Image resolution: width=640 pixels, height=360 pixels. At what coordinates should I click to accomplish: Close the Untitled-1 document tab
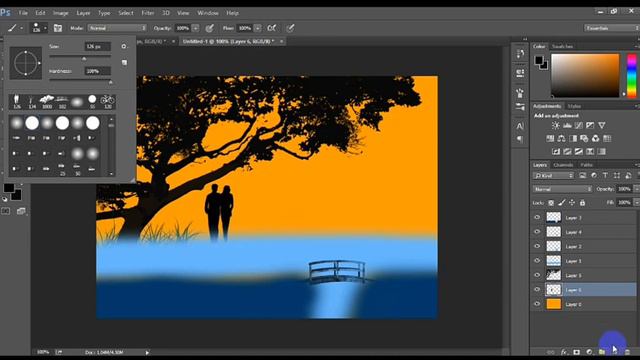(x=281, y=42)
